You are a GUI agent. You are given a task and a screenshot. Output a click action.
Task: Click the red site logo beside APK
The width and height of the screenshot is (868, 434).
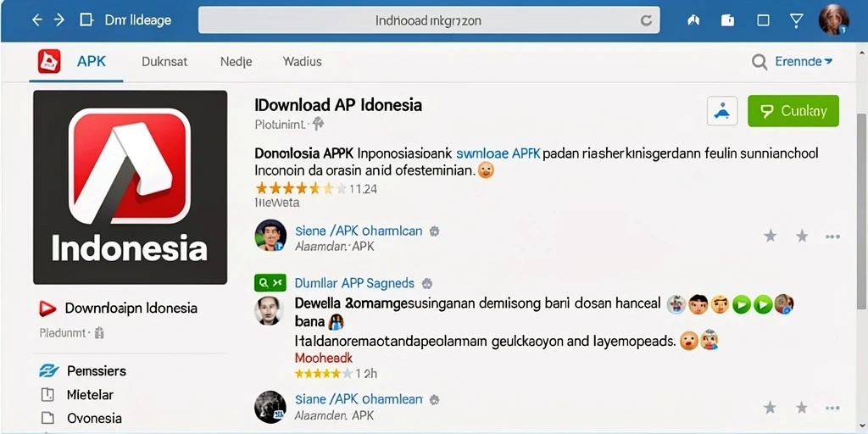49,61
